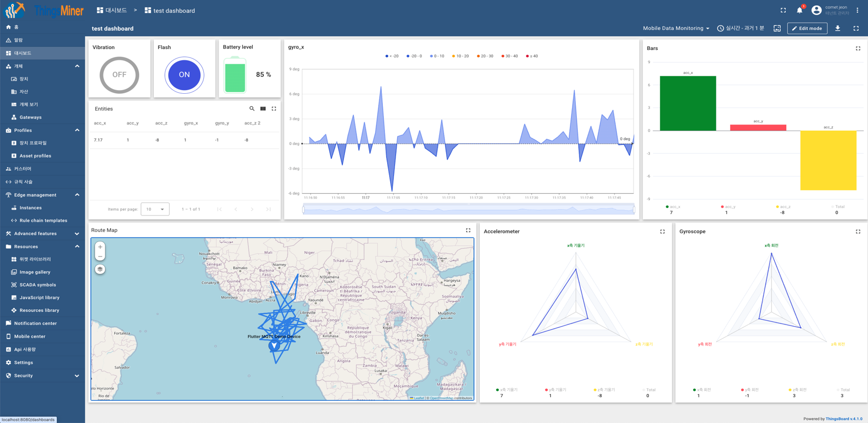Open Gateways in the sidebar

click(x=31, y=117)
